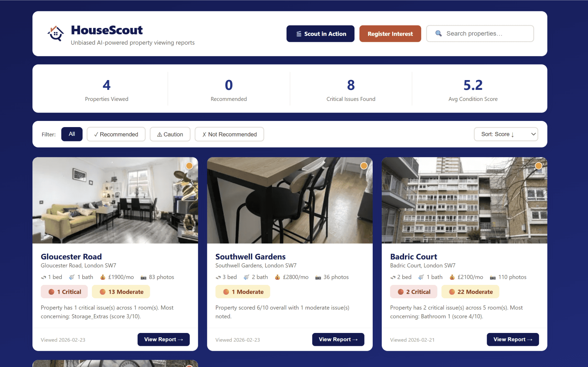View report for Badric Court
The height and width of the screenshot is (367, 588).
[x=513, y=339]
